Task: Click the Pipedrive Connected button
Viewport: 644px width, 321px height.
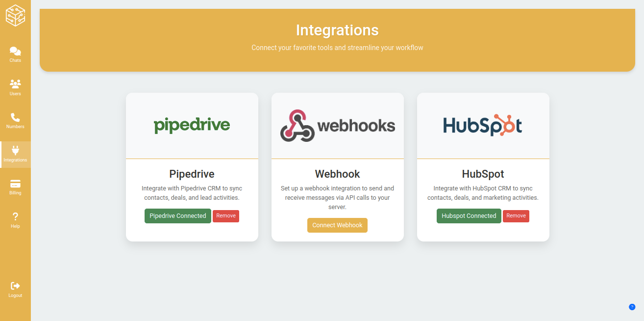Action: pos(178,216)
